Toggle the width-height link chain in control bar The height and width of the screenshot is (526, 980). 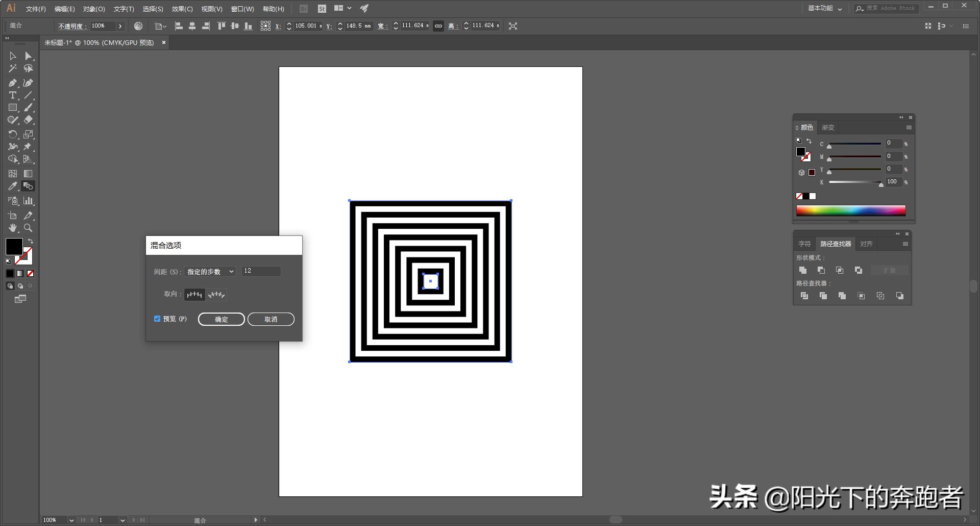point(438,26)
